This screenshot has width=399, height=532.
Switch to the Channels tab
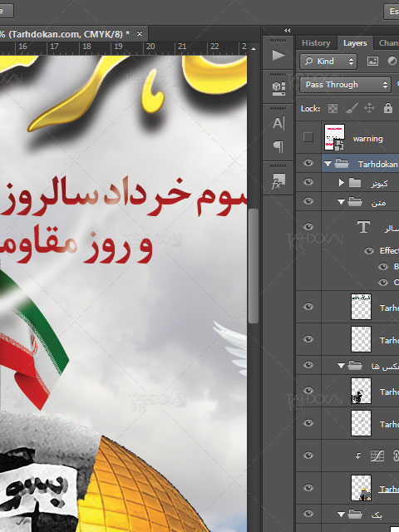(x=388, y=43)
